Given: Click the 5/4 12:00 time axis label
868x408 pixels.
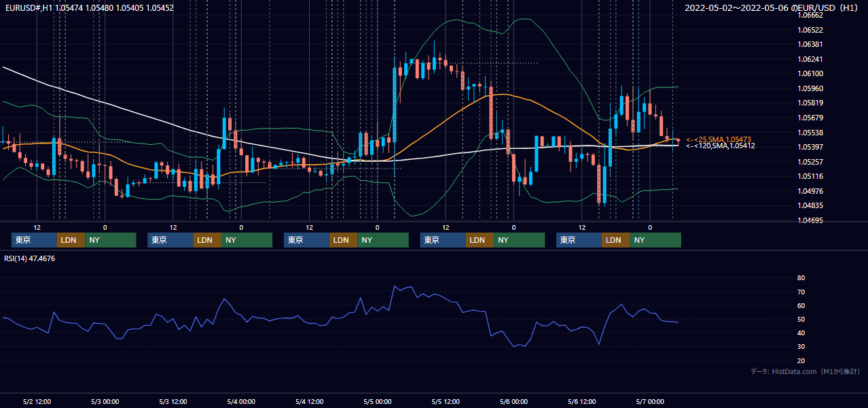Looking at the screenshot, I should click(x=310, y=401).
